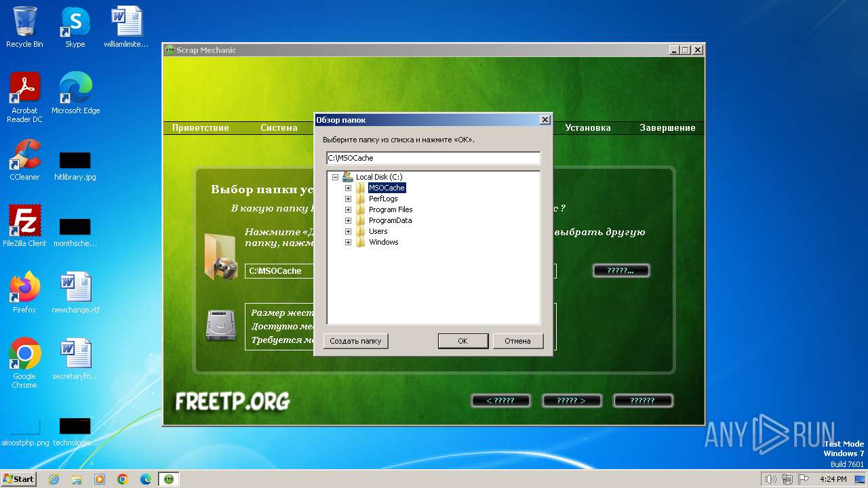
Task: Select the Windows folder in the tree
Action: (x=383, y=242)
